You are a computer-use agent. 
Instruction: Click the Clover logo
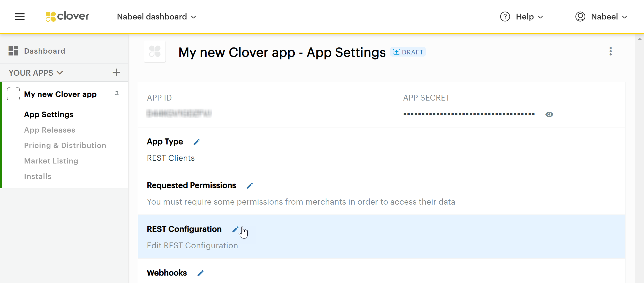pyautogui.click(x=67, y=17)
